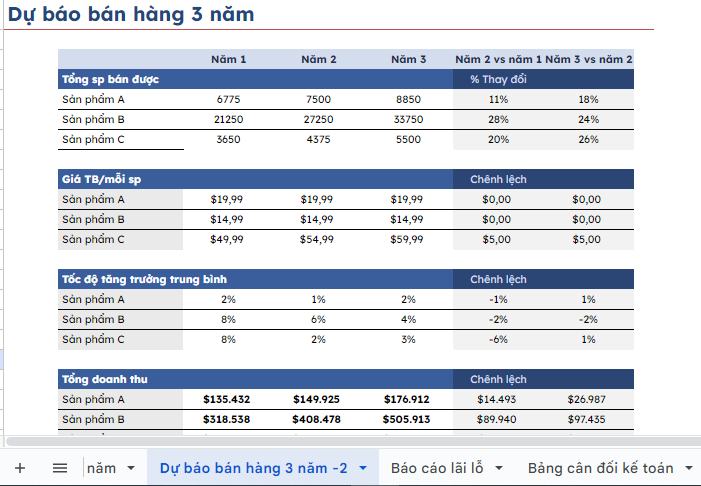Viewport: 701px width, 486px height.
Task: Select "Sản phẩm C" under Tổng sp bán được
Action: point(121,139)
